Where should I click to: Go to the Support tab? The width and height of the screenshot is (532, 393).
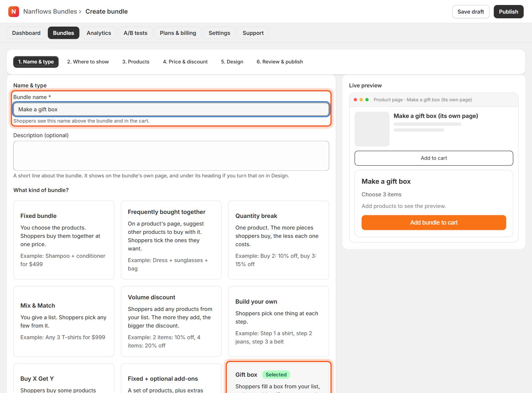(253, 33)
